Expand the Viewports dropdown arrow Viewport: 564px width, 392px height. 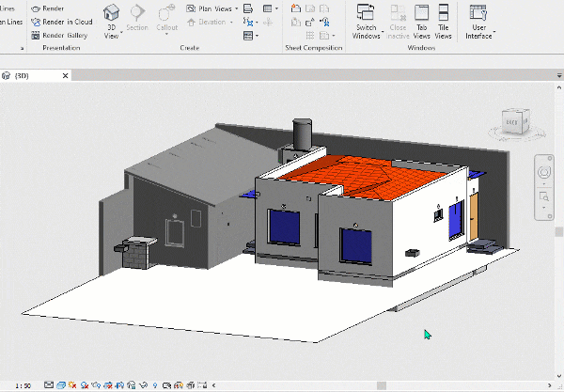334,36
